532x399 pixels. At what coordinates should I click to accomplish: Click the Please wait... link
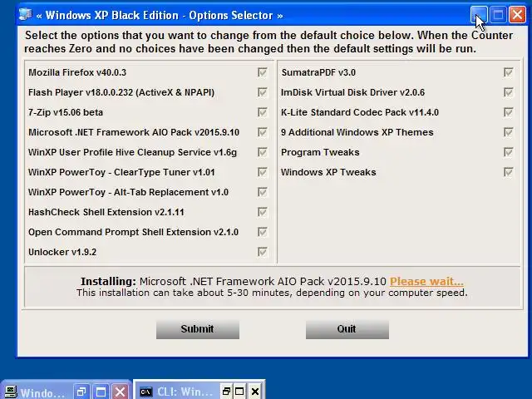pyautogui.click(x=426, y=281)
